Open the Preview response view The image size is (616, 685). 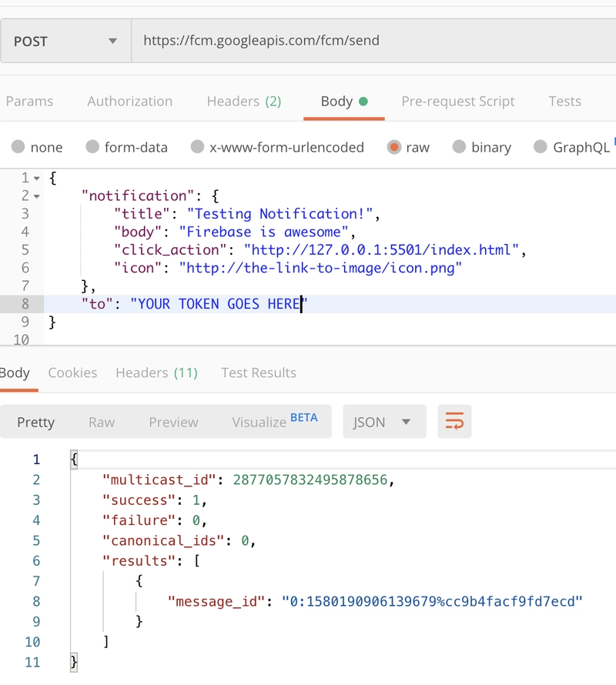(x=173, y=422)
